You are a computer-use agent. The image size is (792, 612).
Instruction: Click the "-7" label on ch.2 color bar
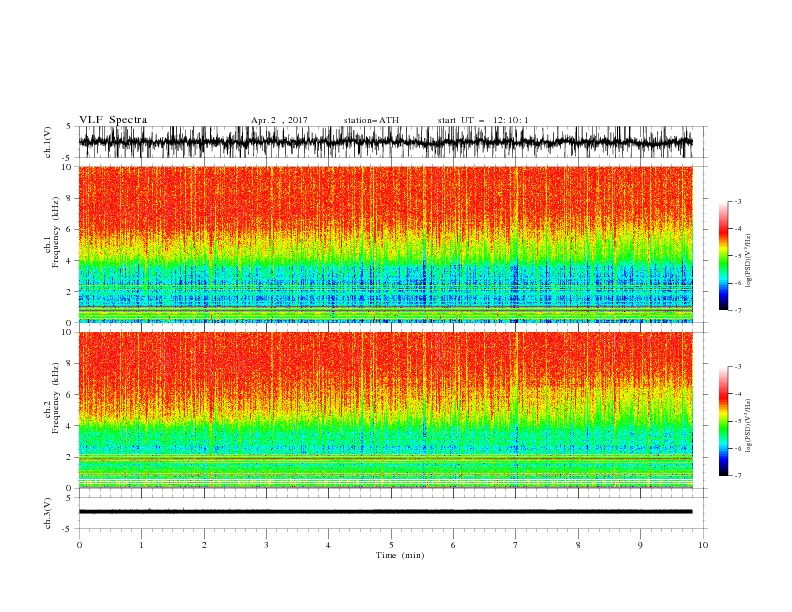(737, 475)
